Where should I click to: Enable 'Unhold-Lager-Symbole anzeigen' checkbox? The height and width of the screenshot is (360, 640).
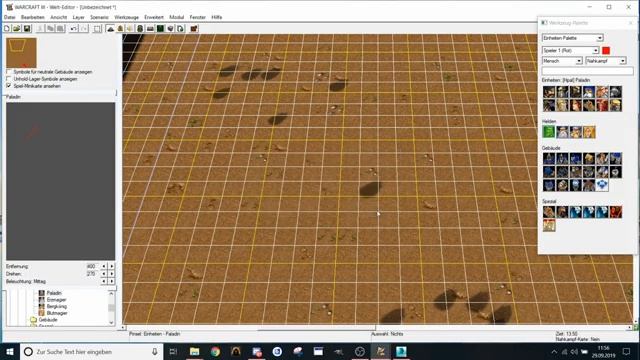[x=9, y=79]
